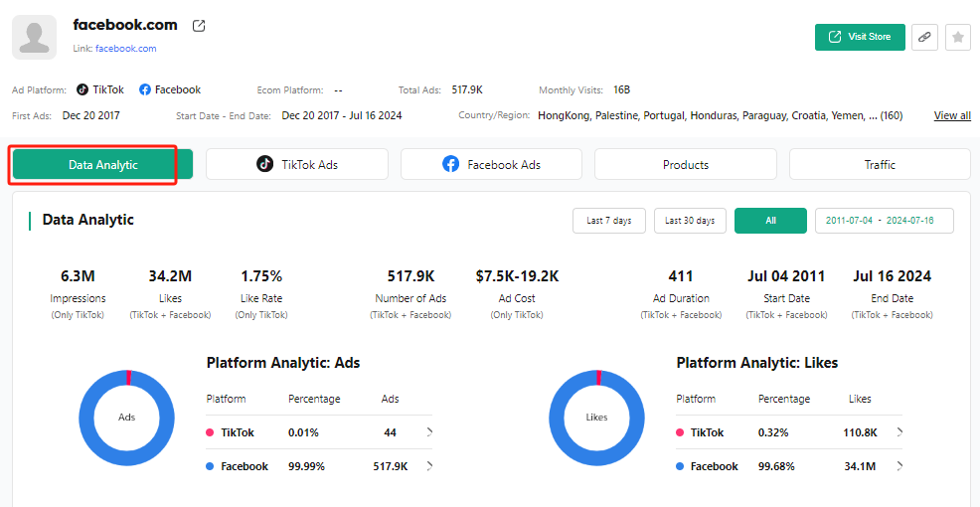Click the 1.75% Like Rate value
This screenshot has width=980, height=507.
[261, 275]
